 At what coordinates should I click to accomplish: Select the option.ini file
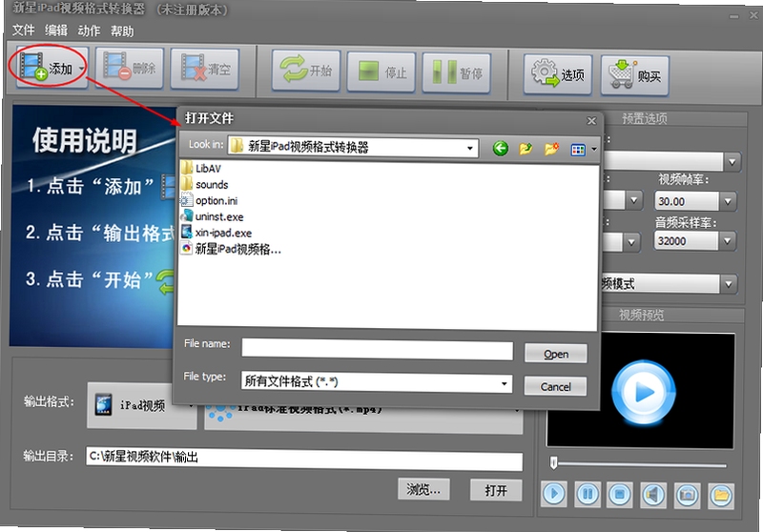pyautogui.click(x=209, y=200)
